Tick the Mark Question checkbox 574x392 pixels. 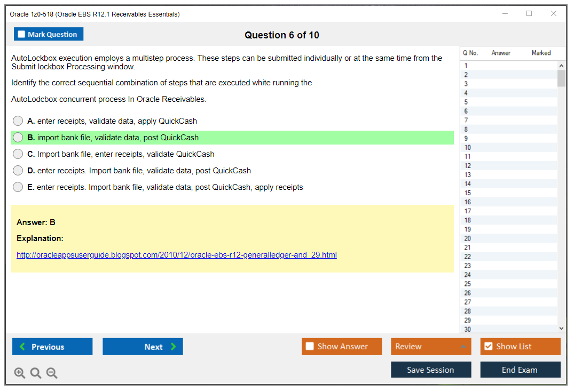22,35
